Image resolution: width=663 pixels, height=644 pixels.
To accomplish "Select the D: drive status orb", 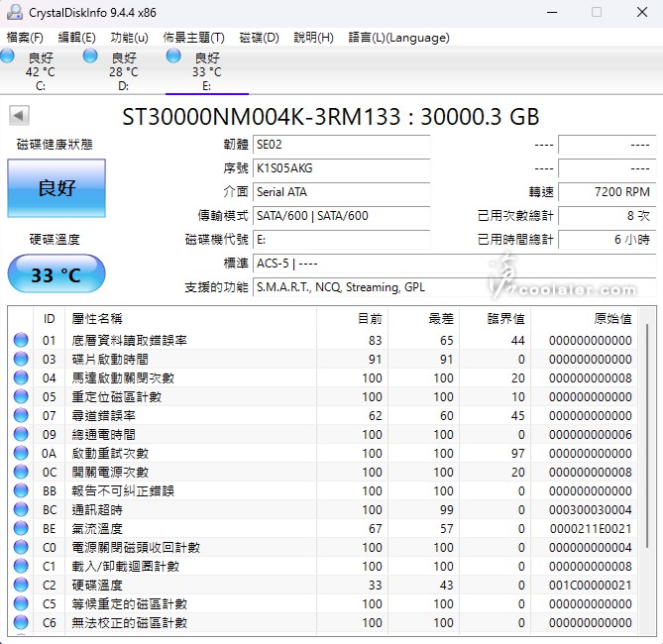I will pyautogui.click(x=90, y=55).
